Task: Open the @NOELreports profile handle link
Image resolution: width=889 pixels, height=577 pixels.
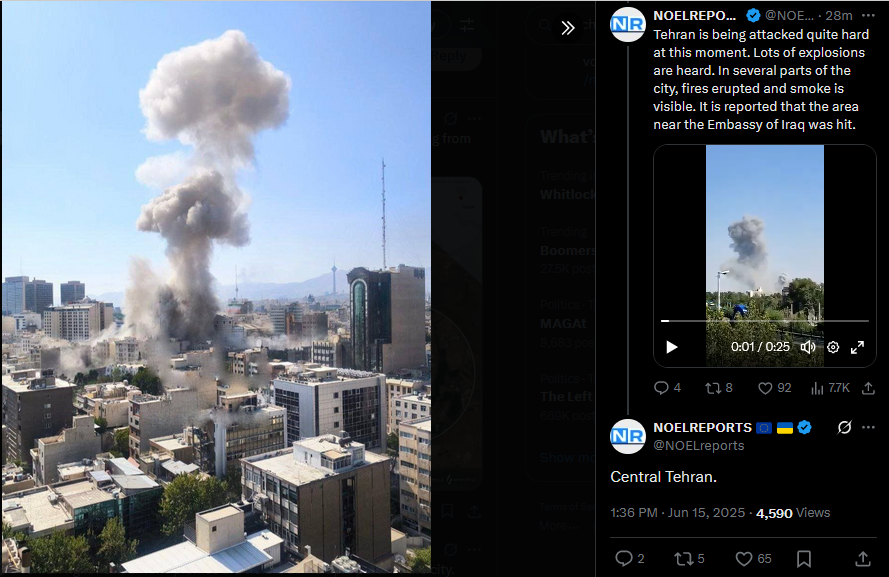Action: pyautogui.click(x=698, y=446)
